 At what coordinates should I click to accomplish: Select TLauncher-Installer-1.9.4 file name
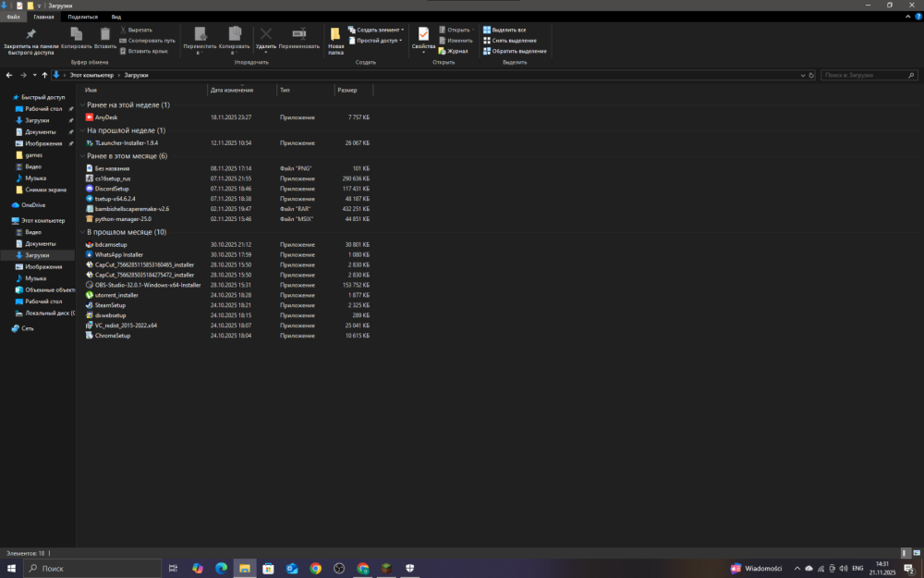(x=126, y=142)
